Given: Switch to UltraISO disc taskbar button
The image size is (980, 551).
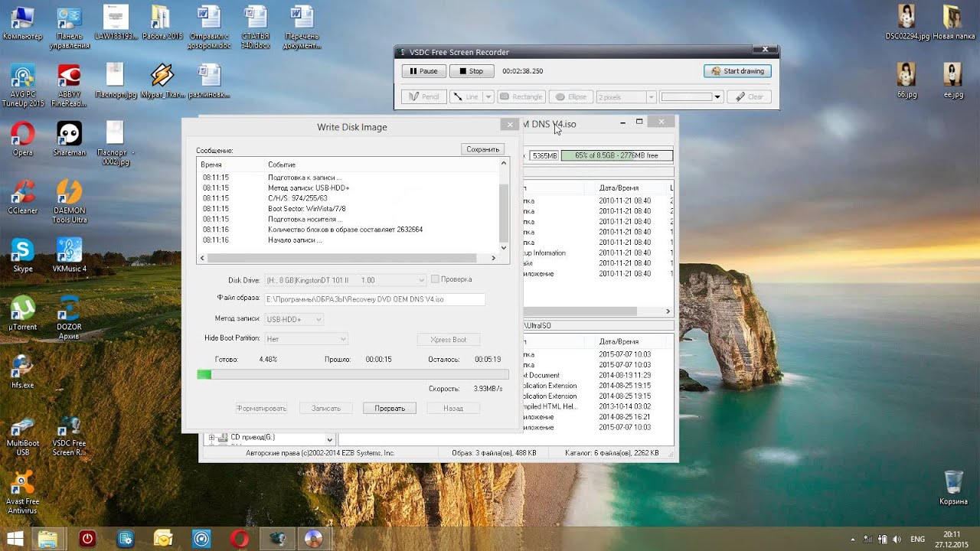Looking at the screenshot, I should (313, 539).
